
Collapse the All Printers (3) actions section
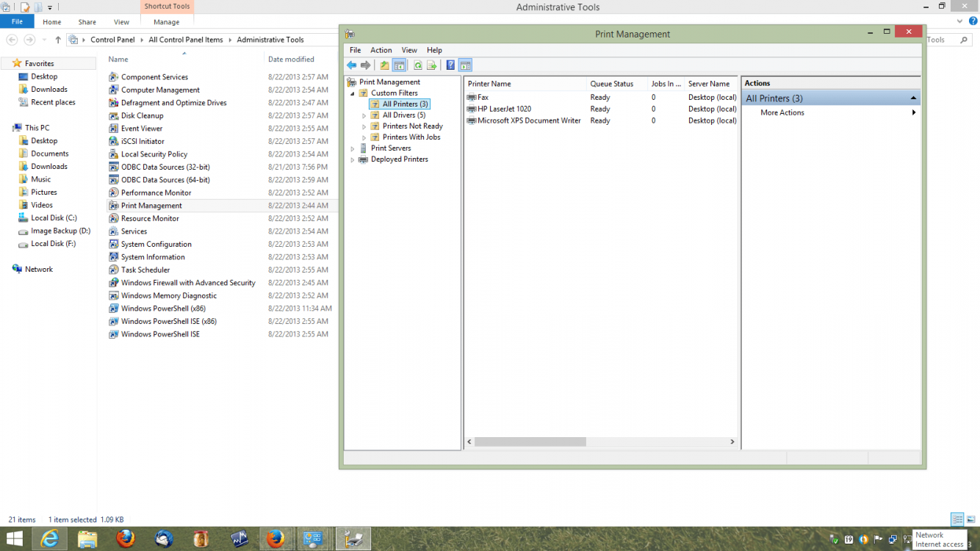[x=913, y=98]
